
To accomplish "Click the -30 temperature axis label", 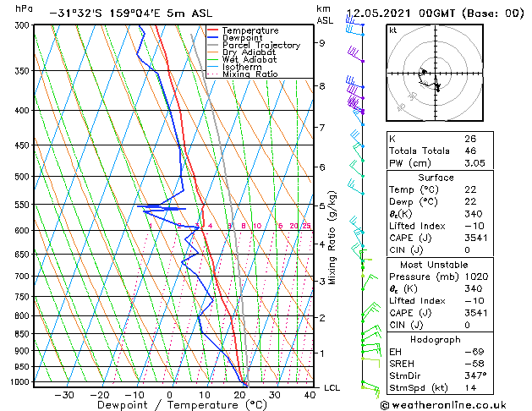I will [64, 395].
